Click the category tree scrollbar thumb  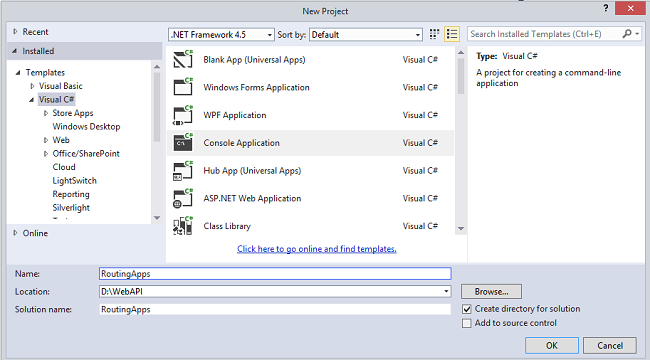tap(157, 107)
